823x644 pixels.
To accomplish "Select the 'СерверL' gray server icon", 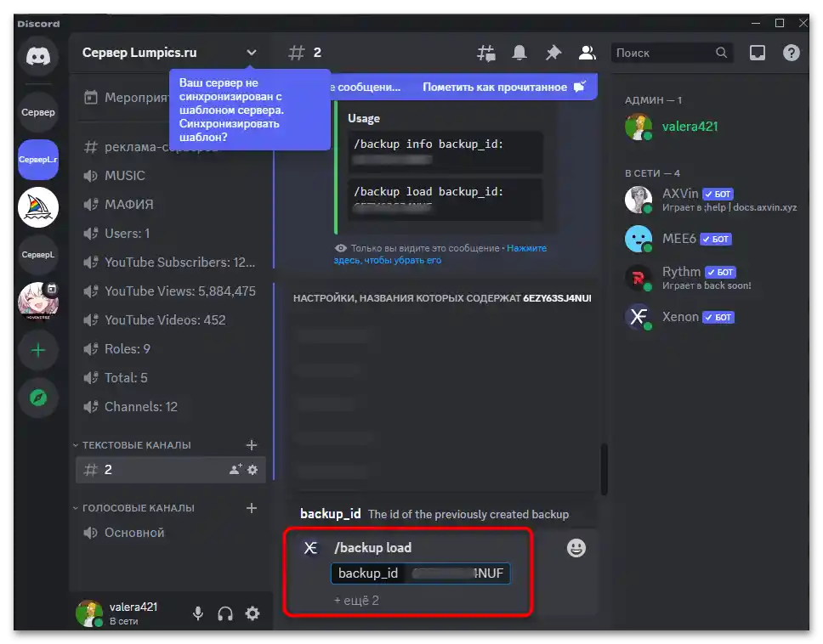I will pyautogui.click(x=37, y=255).
